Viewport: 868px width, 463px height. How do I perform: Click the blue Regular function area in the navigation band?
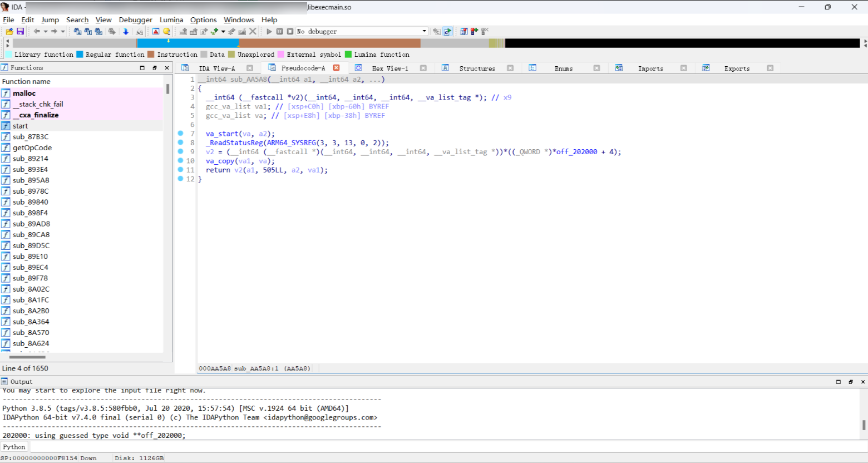(x=188, y=43)
